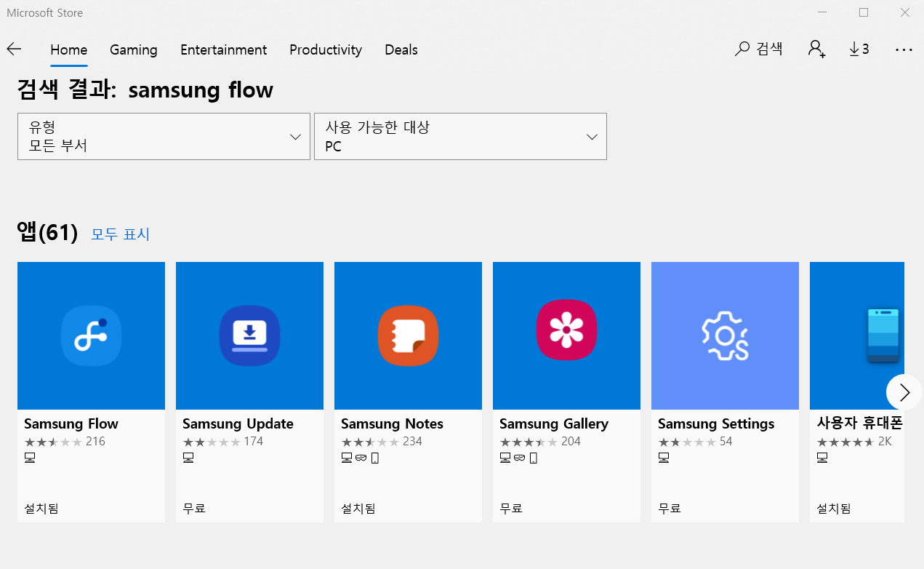924x569 pixels.
Task: Minimize the Microsoft Store window
Action: pos(822,12)
